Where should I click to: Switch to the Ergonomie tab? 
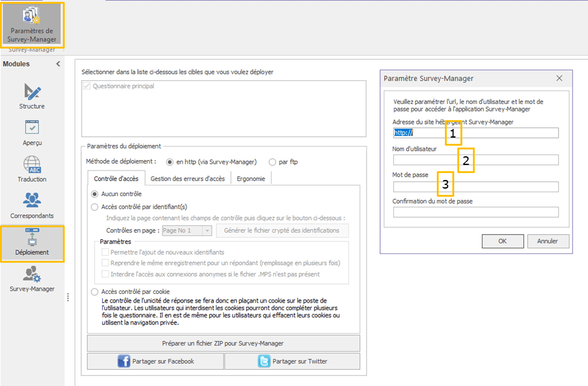point(251,179)
